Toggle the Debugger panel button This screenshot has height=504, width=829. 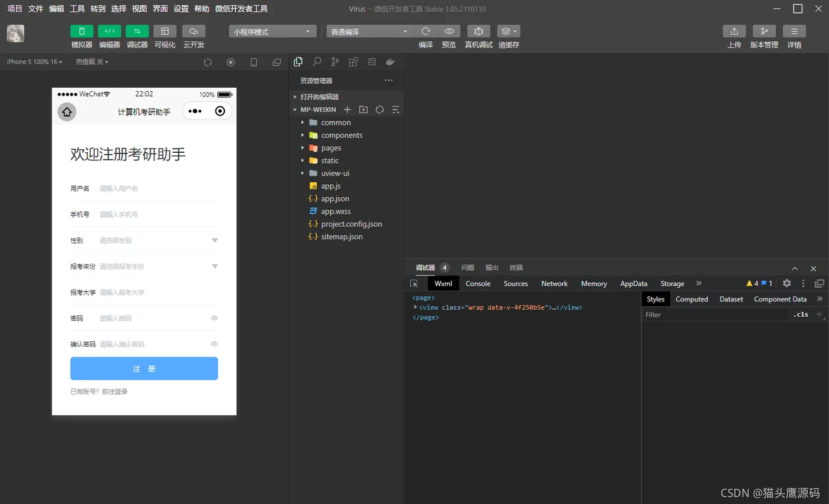point(137,31)
